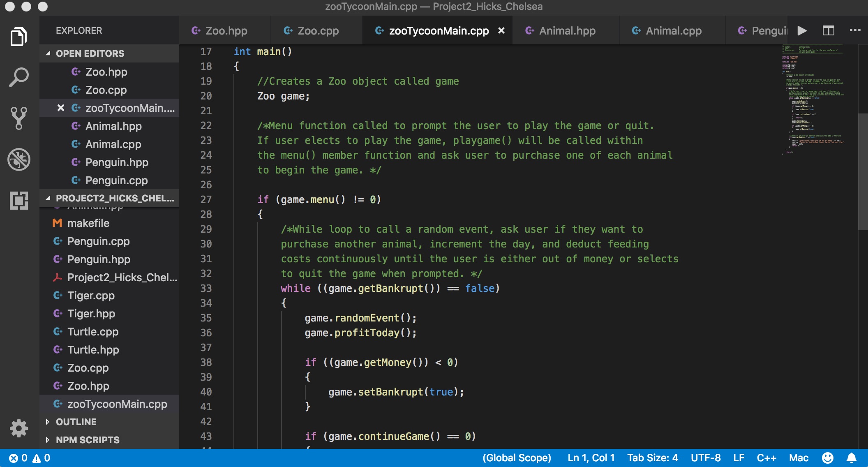Click the Tab Size: 4 indicator

(652, 458)
